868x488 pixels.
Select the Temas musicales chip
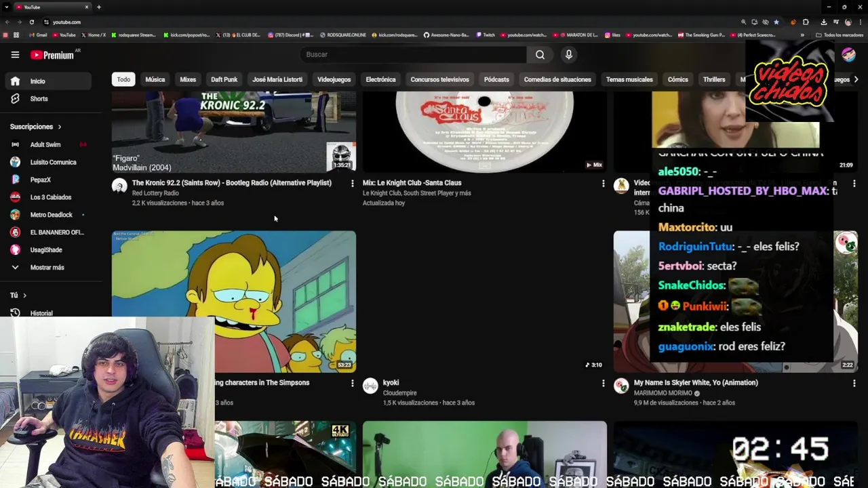[629, 79]
